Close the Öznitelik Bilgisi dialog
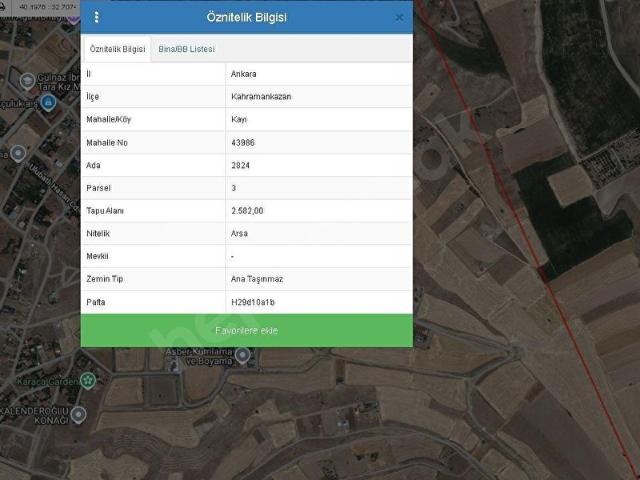Image resolution: width=640 pixels, height=480 pixels. click(399, 18)
